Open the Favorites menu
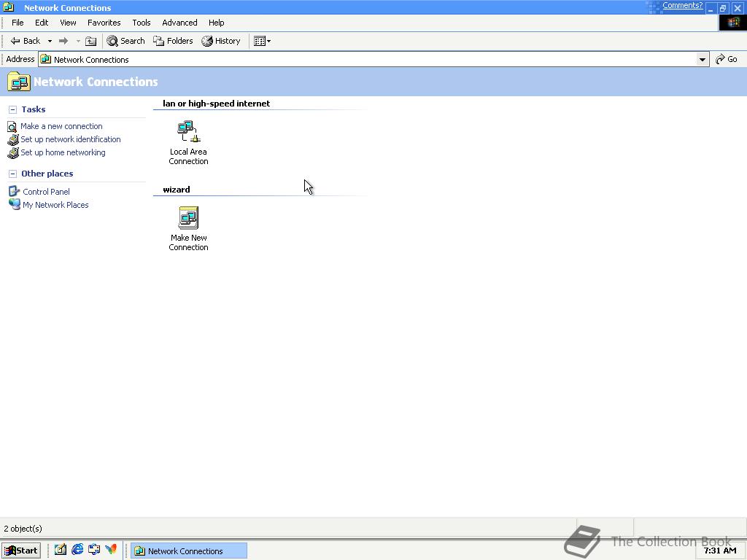 [x=104, y=23]
